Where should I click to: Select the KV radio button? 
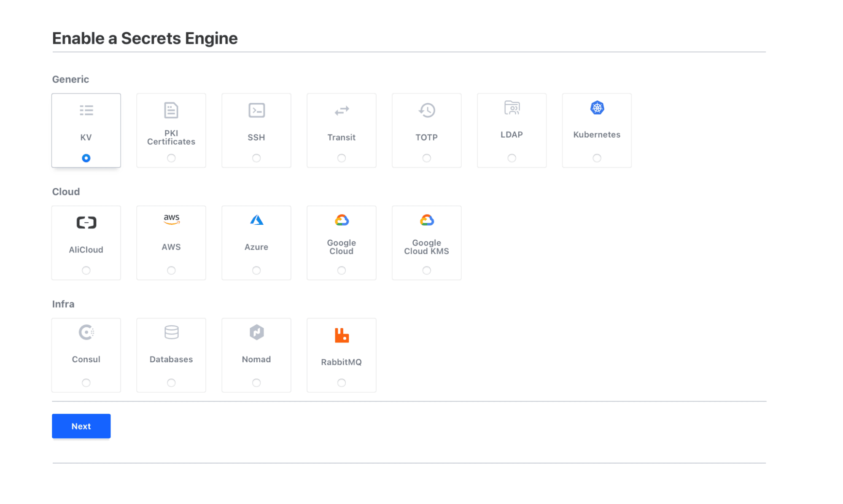[86, 158]
